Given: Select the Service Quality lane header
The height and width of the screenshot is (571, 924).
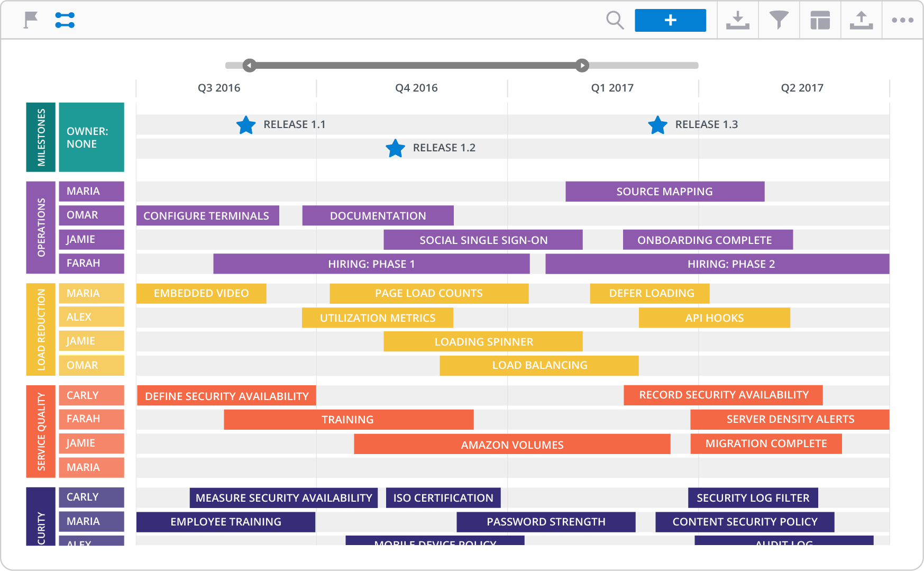Looking at the screenshot, I should coord(41,431).
